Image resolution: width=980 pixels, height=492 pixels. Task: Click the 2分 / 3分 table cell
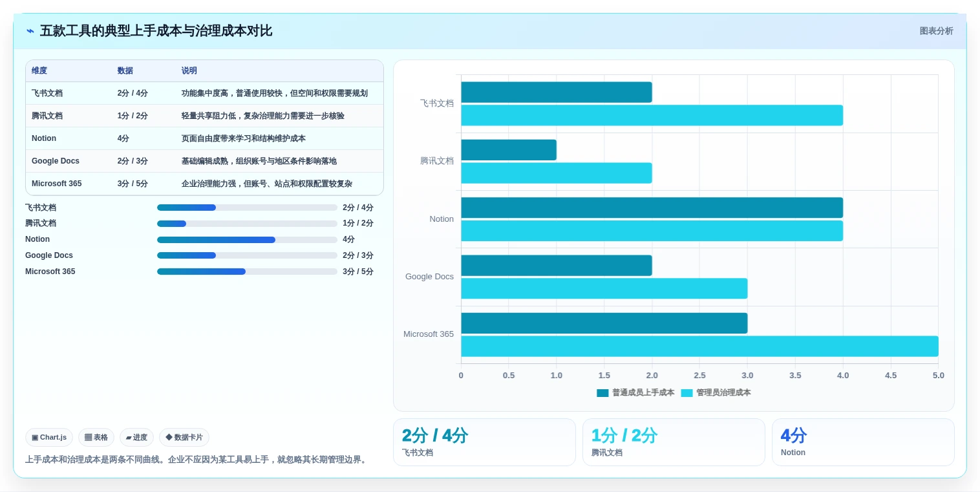tap(133, 161)
